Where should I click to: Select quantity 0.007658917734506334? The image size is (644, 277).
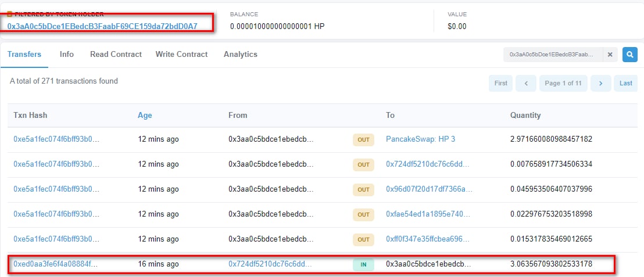coord(551,164)
